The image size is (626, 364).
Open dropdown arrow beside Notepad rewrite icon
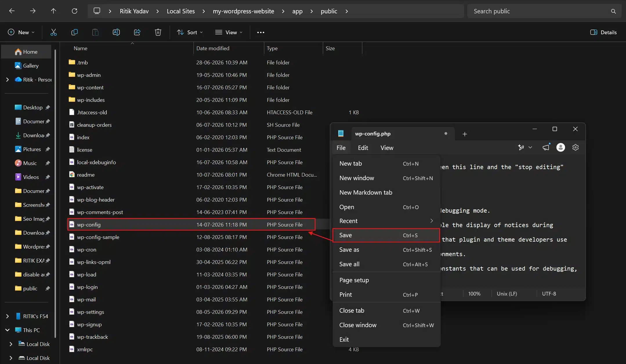click(530, 148)
